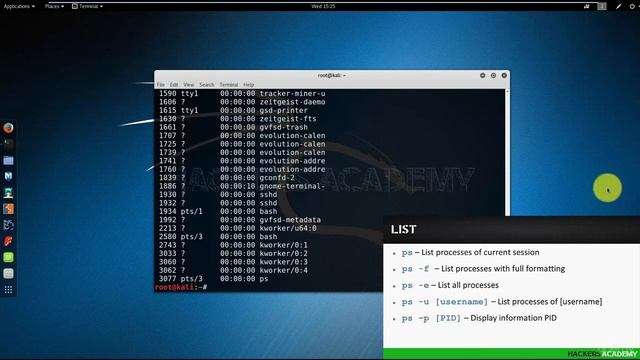Click the recorder icon in top bar
This screenshot has width=640, height=360.
pyautogui.click(x=587, y=6)
